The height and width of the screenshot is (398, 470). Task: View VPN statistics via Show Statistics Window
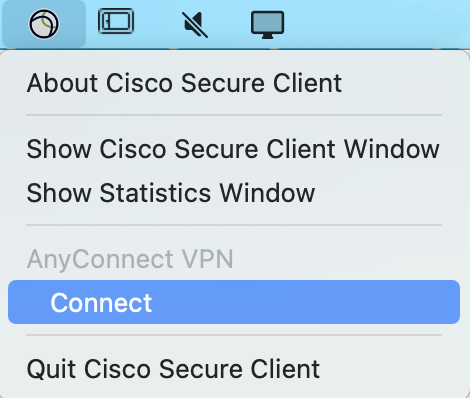pos(171,193)
